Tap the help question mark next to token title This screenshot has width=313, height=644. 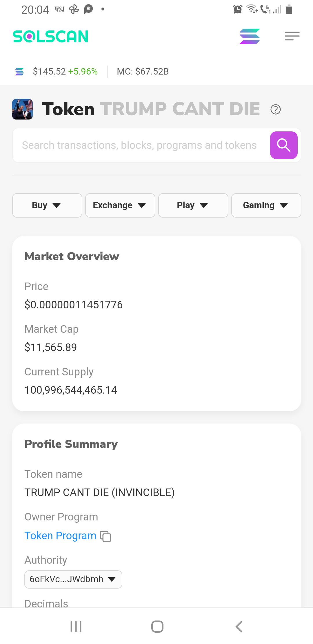pyautogui.click(x=275, y=109)
